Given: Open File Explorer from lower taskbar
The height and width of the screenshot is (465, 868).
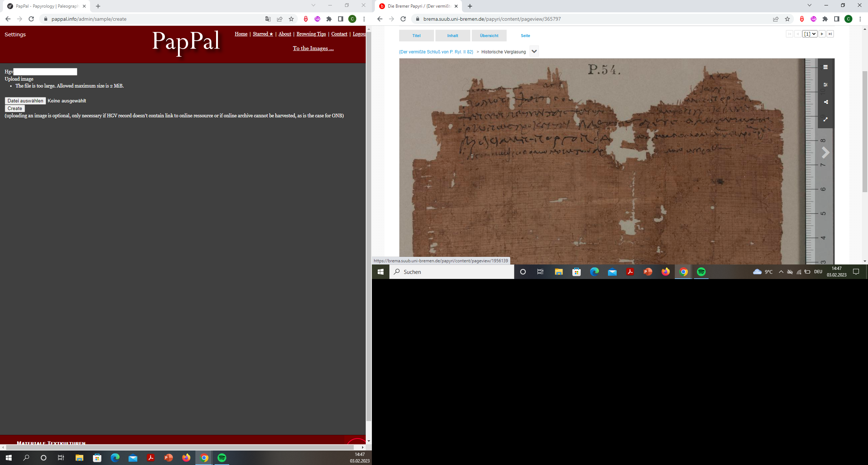Looking at the screenshot, I should [79, 458].
